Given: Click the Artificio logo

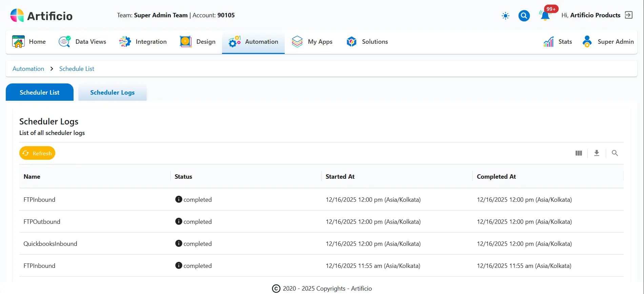Looking at the screenshot, I should pyautogui.click(x=41, y=16).
